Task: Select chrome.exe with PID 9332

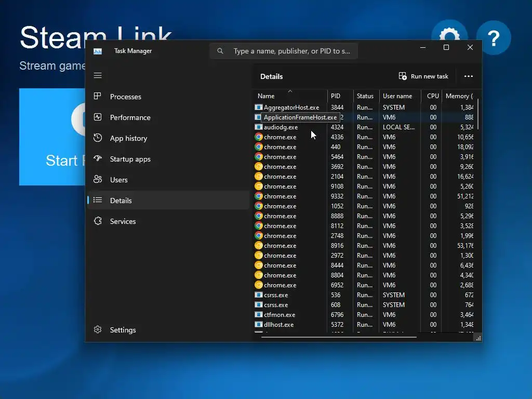Action: pos(365,196)
